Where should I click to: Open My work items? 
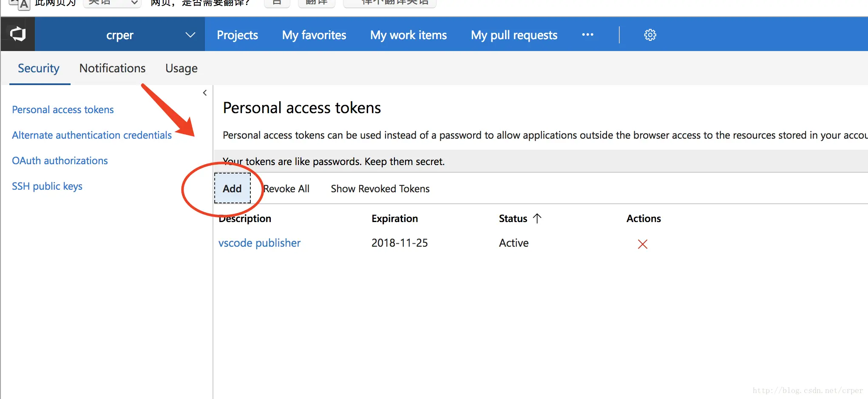408,35
